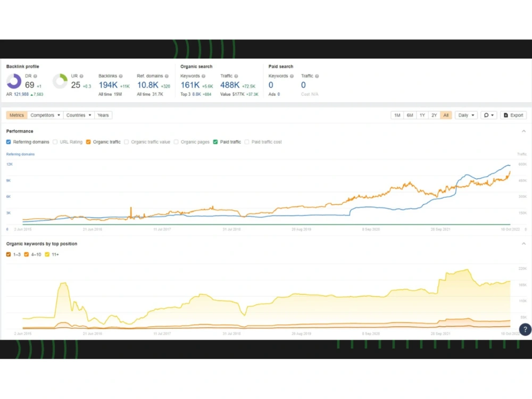Click the Export file icon

tap(505, 115)
